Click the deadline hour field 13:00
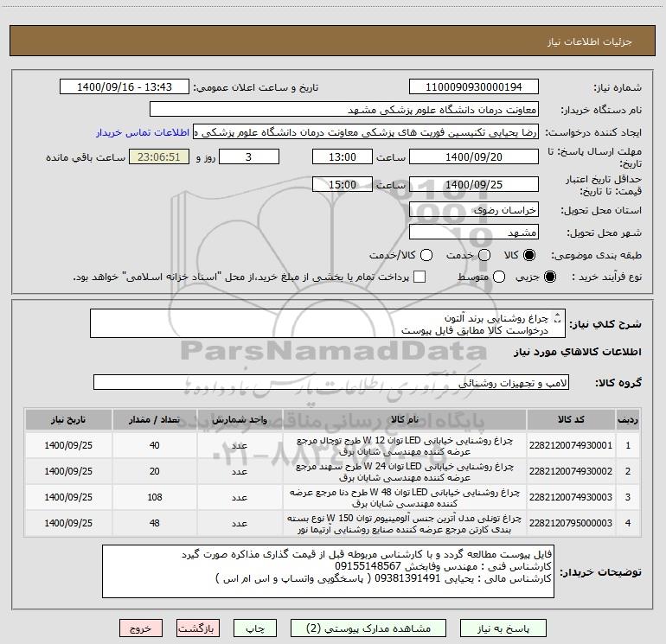The height and width of the screenshot is (644, 666). point(343,157)
